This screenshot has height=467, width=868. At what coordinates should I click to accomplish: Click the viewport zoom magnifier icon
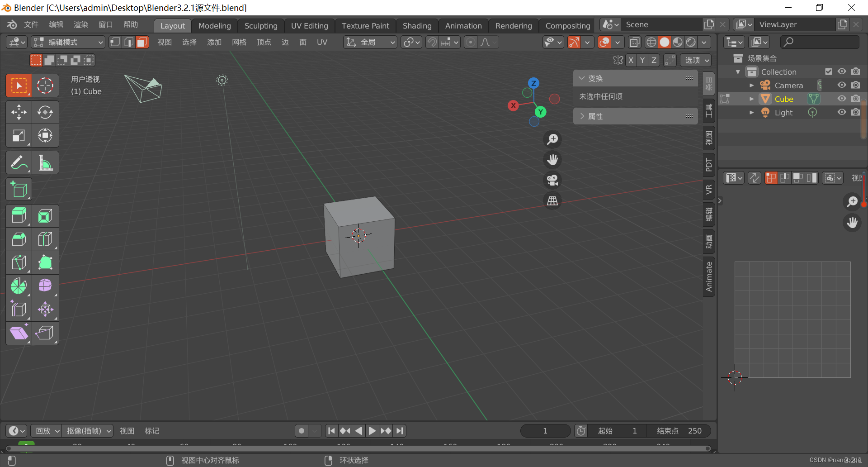pyautogui.click(x=552, y=139)
